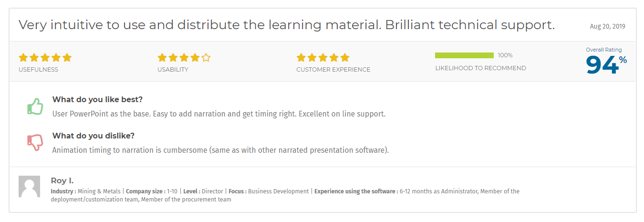Click the Aug 20, 2019 review date
This screenshot has width=644, height=222.
pyautogui.click(x=607, y=27)
